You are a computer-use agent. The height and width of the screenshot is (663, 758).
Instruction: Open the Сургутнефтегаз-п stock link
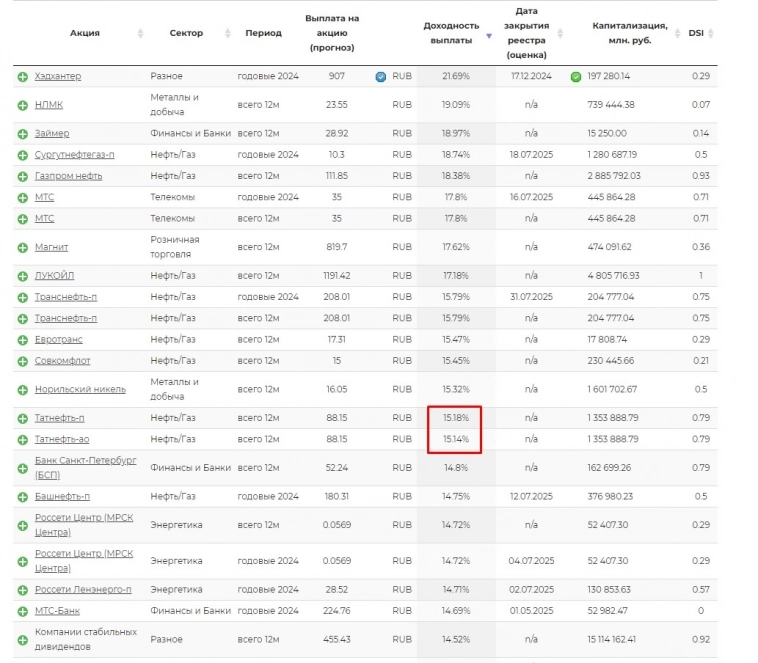tap(74, 155)
